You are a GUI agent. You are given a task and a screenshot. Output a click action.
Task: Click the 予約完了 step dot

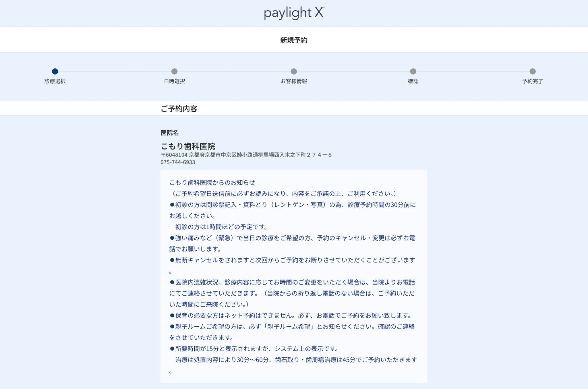pos(533,71)
